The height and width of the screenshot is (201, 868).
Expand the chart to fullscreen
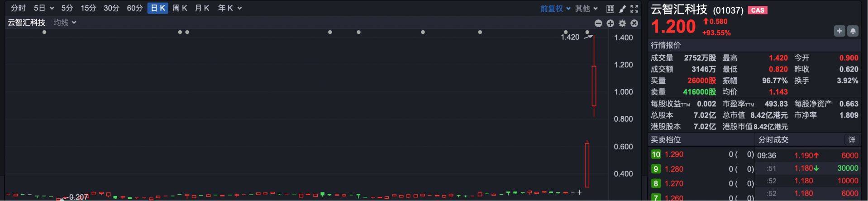coord(634,9)
